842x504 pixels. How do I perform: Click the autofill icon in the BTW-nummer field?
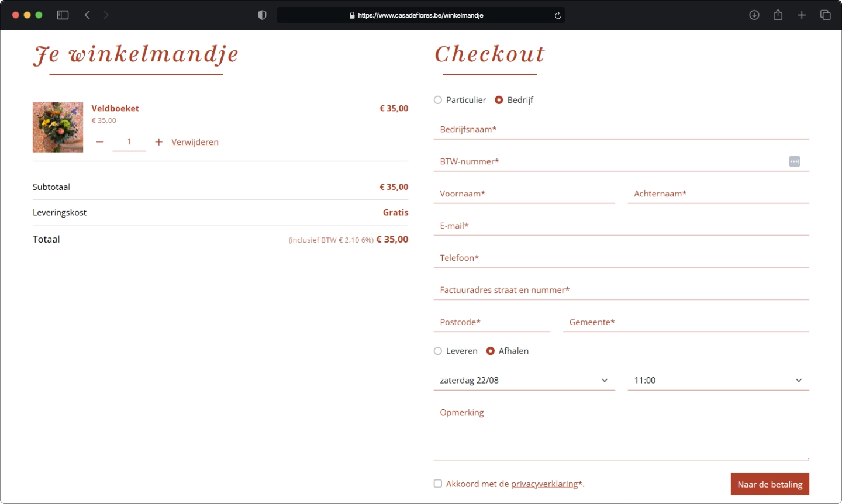pyautogui.click(x=794, y=161)
